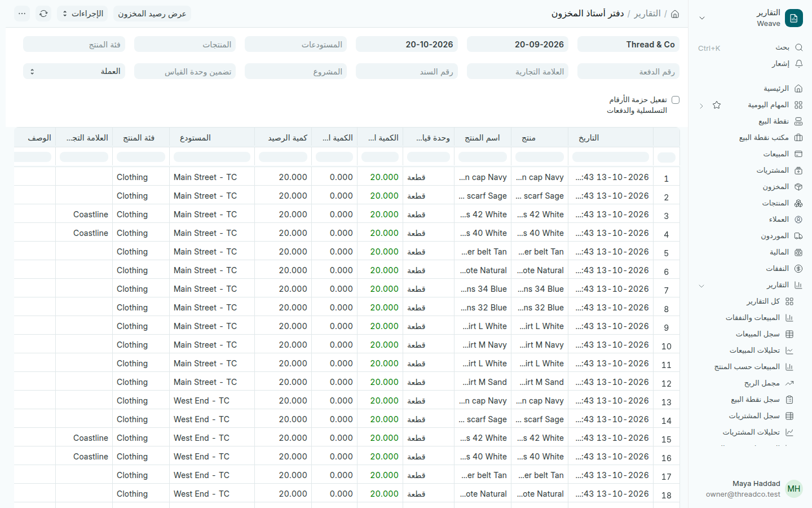Click the star icon beside المهام اليومية
Viewport: 812px width, 508px height.
[717, 105]
